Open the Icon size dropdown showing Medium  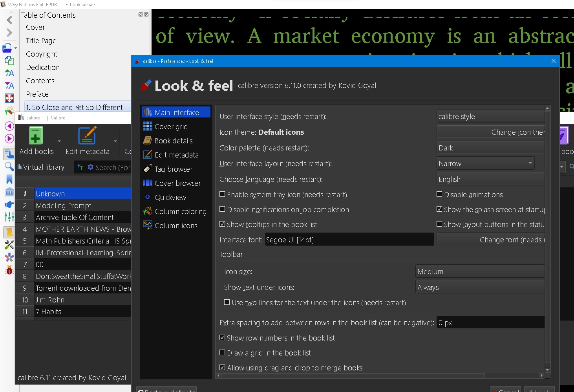tap(480, 271)
